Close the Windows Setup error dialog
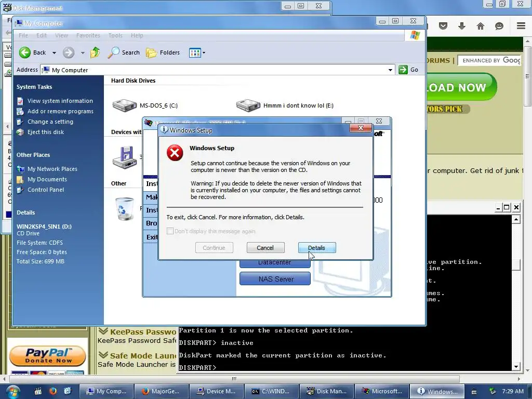532x399 pixels. (361, 128)
